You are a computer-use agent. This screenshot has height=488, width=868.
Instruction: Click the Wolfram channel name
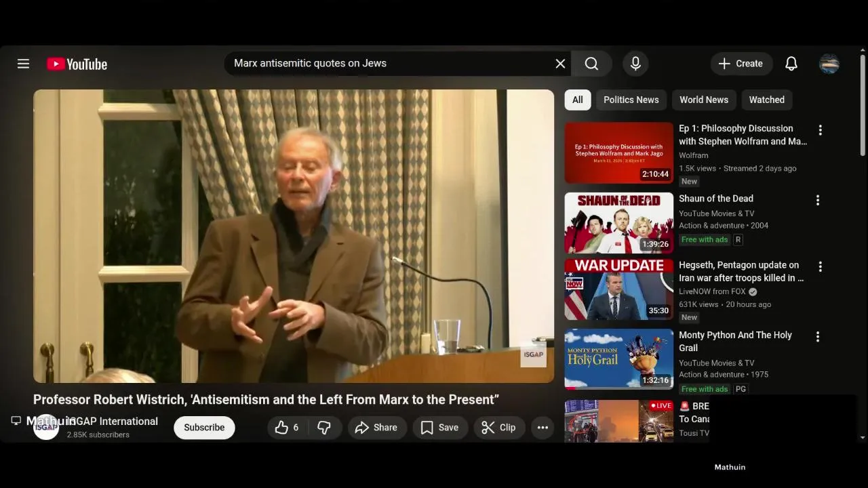[693, 155]
